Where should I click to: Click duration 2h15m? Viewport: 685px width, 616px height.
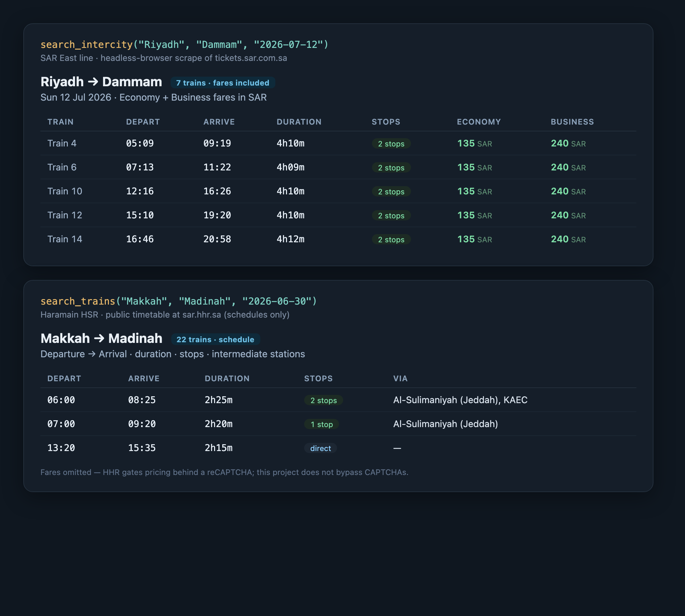(x=219, y=448)
